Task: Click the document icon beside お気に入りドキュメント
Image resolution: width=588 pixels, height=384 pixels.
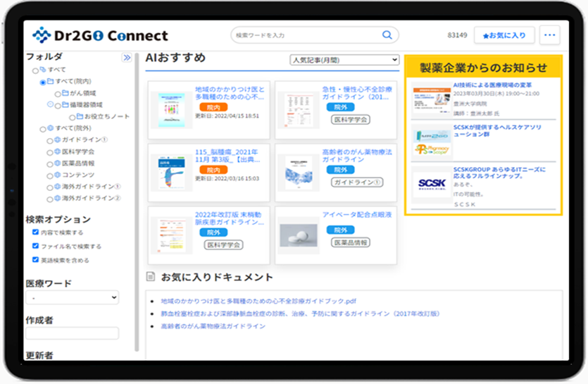Action: [150, 278]
